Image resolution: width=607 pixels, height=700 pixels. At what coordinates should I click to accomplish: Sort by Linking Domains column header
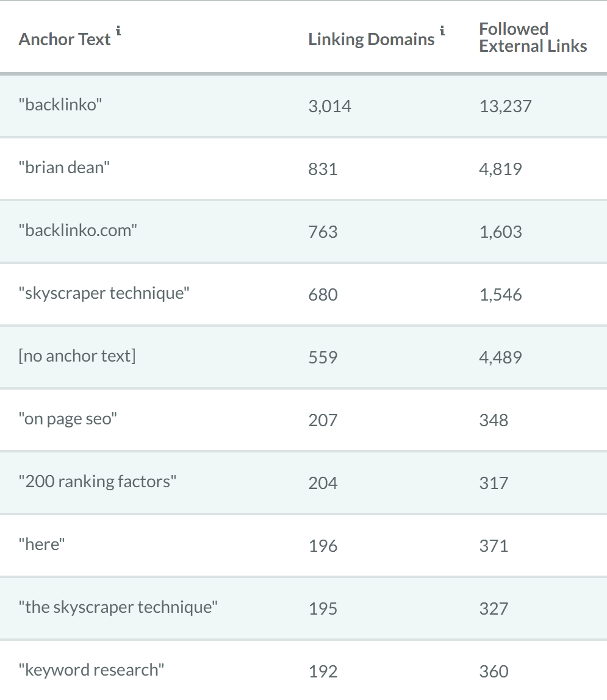(x=371, y=40)
